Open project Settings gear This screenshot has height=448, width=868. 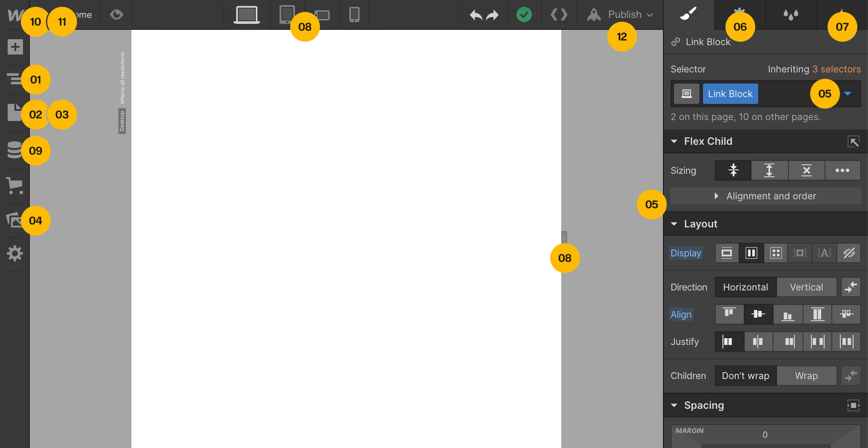point(15,253)
